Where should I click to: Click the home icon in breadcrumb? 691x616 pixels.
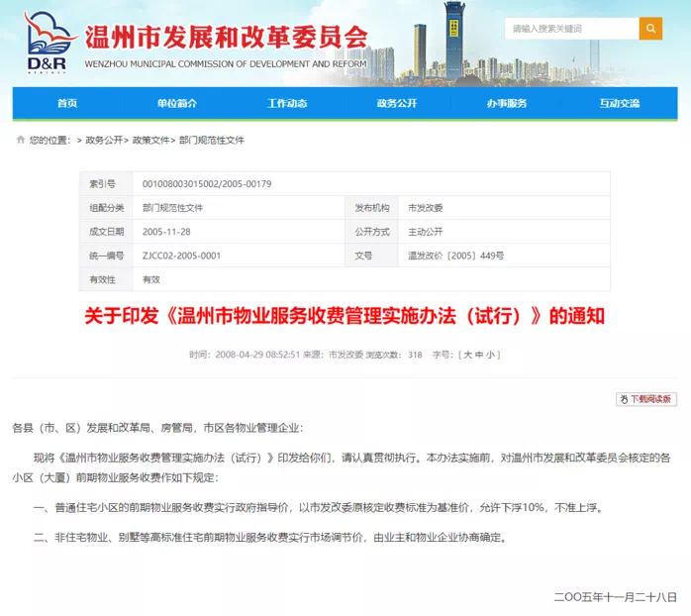[x=20, y=140]
